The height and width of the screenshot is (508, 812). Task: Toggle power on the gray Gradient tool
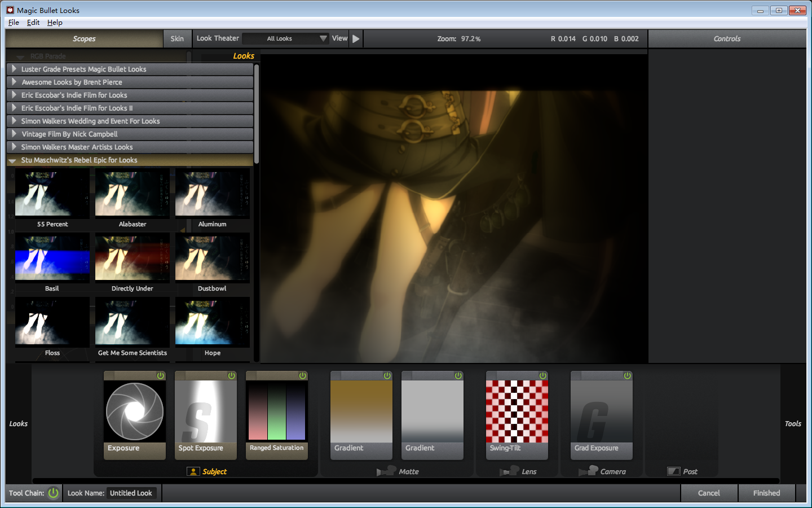coord(458,375)
